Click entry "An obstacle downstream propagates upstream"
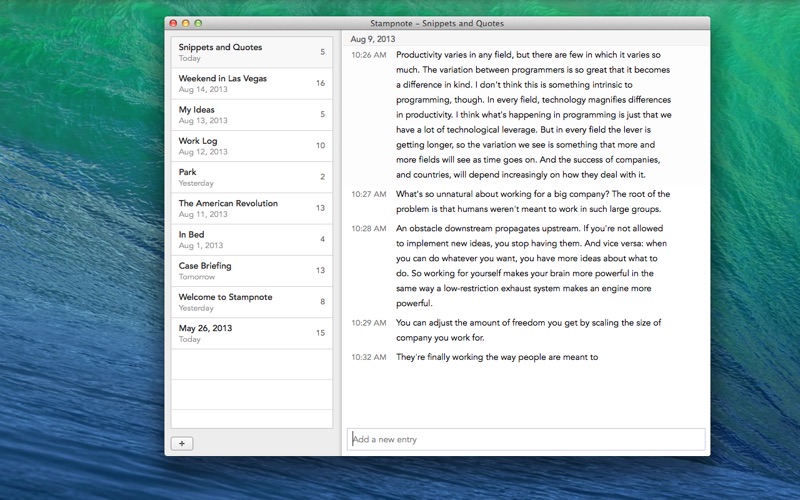The image size is (800, 500). [531, 266]
